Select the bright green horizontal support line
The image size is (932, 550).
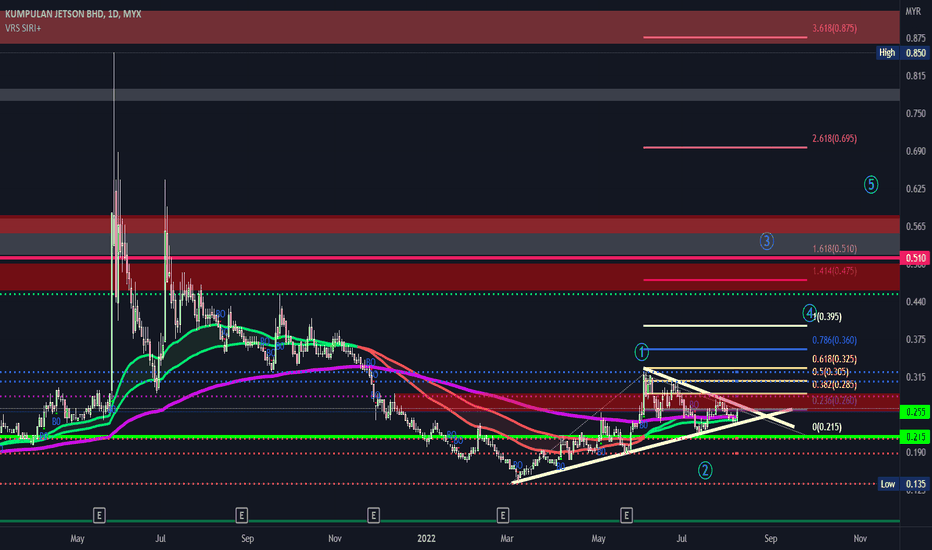[x=449, y=437]
